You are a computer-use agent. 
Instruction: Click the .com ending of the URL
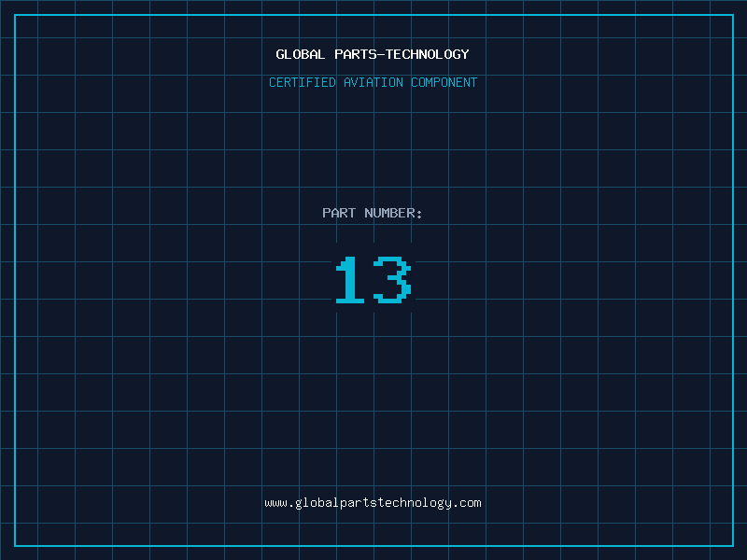click(x=467, y=503)
